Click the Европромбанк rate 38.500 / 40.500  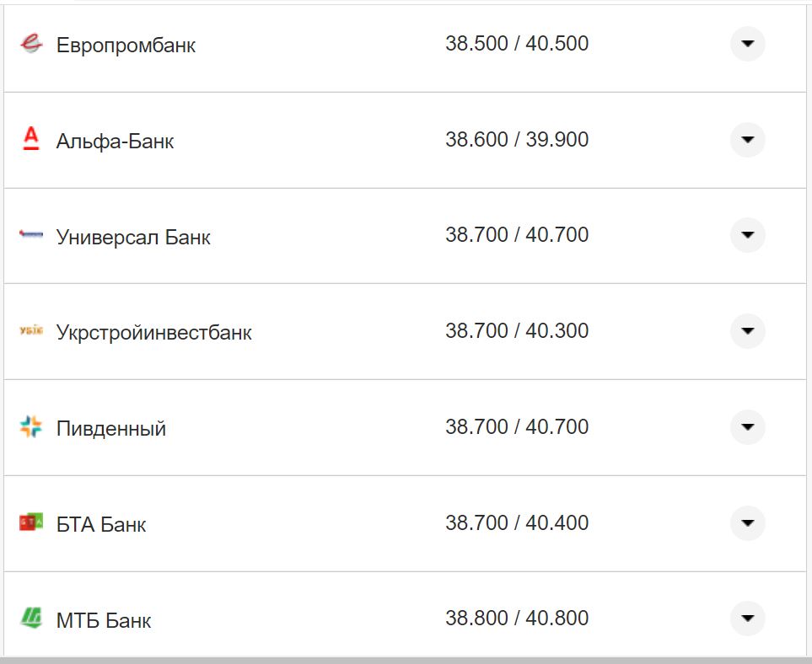516,44
